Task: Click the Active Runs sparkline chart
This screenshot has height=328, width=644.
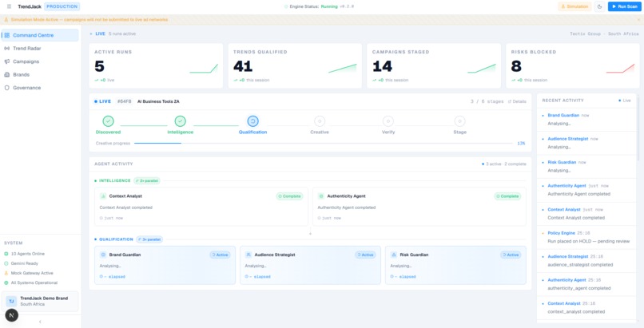Action: (x=204, y=69)
